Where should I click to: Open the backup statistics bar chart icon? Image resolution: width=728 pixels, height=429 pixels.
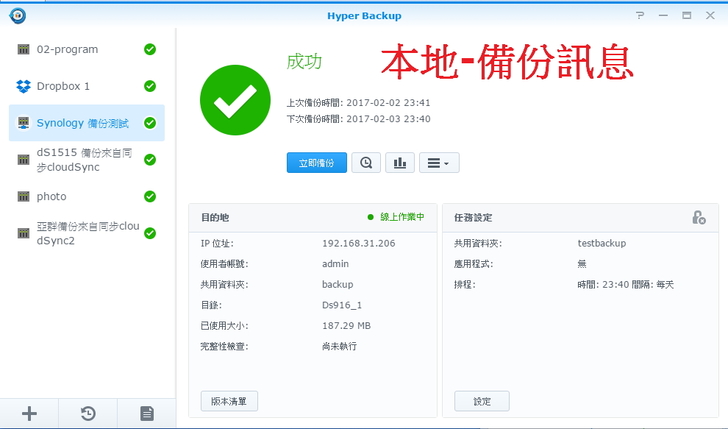tap(400, 163)
